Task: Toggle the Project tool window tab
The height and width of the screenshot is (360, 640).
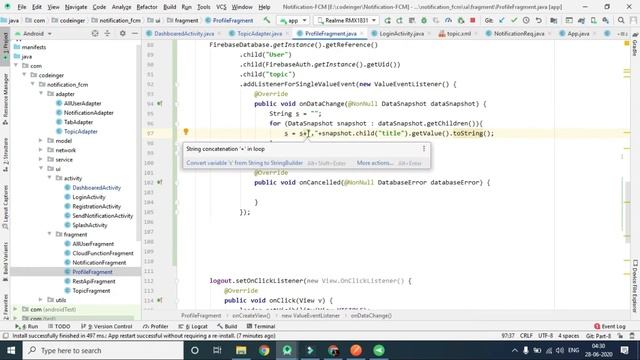Action: pyautogui.click(x=5, y=47)
